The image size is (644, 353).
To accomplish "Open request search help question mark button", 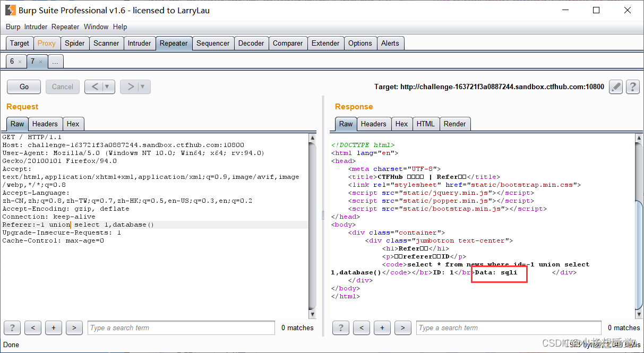I will [x=12, y=328].
